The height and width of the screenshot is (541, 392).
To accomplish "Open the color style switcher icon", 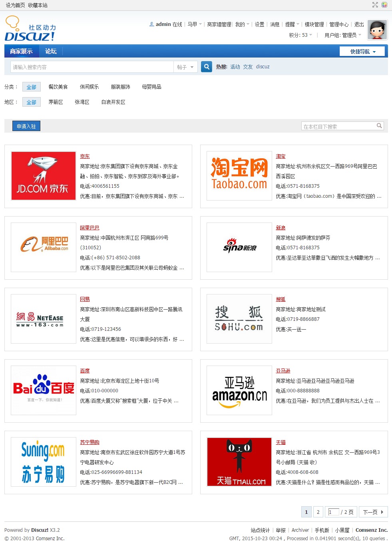I will (x=384, y=5).
